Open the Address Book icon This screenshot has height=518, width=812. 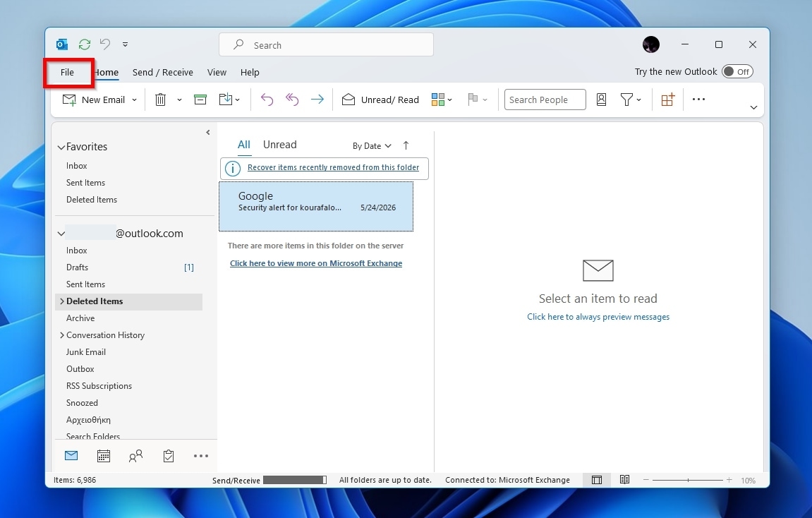601,100
